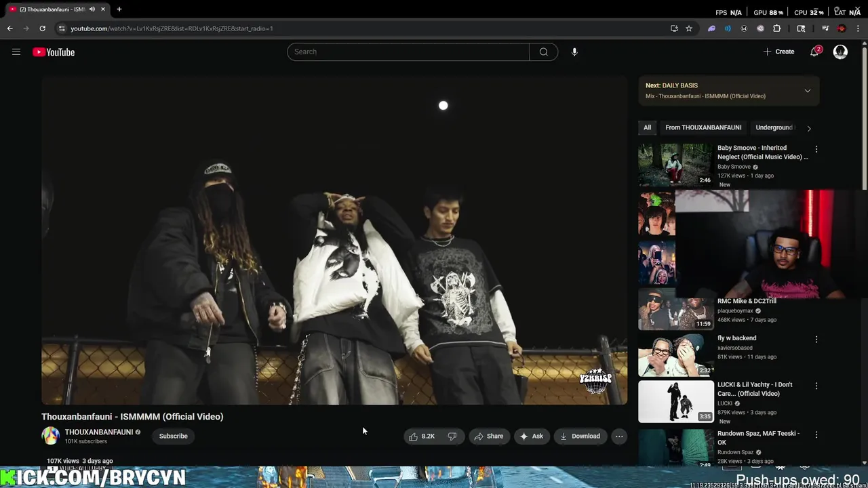Select the Underground filter chip
The image size is (868, 488).
pos(774,127)
